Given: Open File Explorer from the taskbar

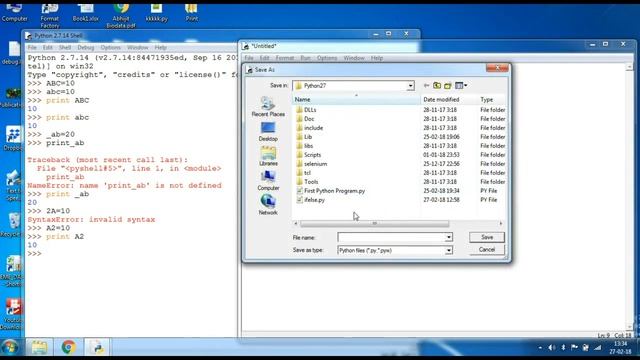Looking at the screenshot, I should tap(40, 347).
